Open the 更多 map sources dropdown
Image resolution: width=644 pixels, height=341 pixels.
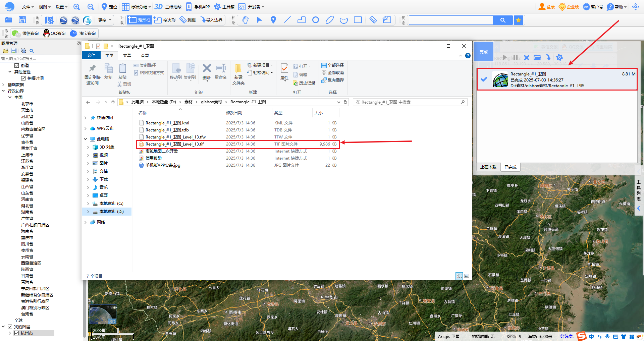coord(105,20)
